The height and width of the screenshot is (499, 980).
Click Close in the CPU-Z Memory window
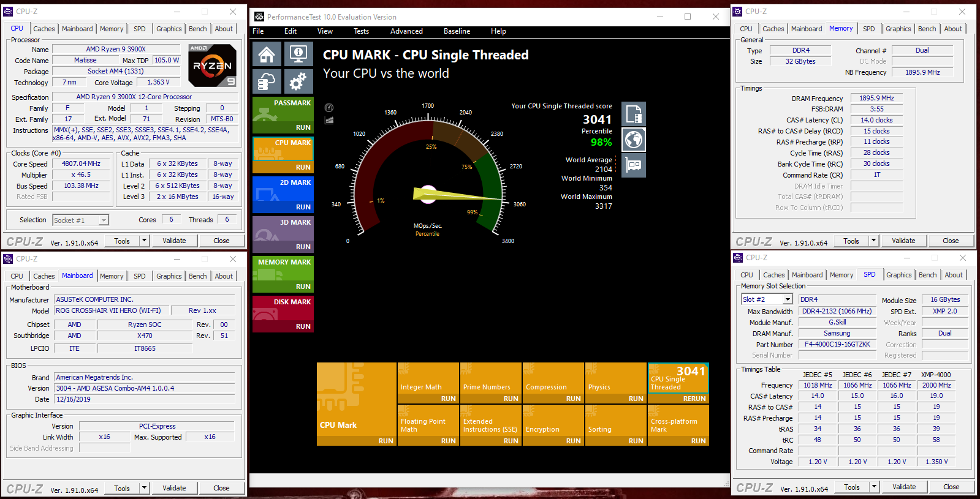point(951,241)
